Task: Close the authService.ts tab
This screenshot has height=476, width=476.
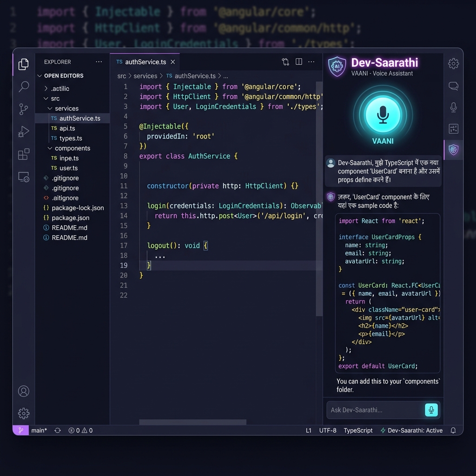Action: tap(173, 62)
